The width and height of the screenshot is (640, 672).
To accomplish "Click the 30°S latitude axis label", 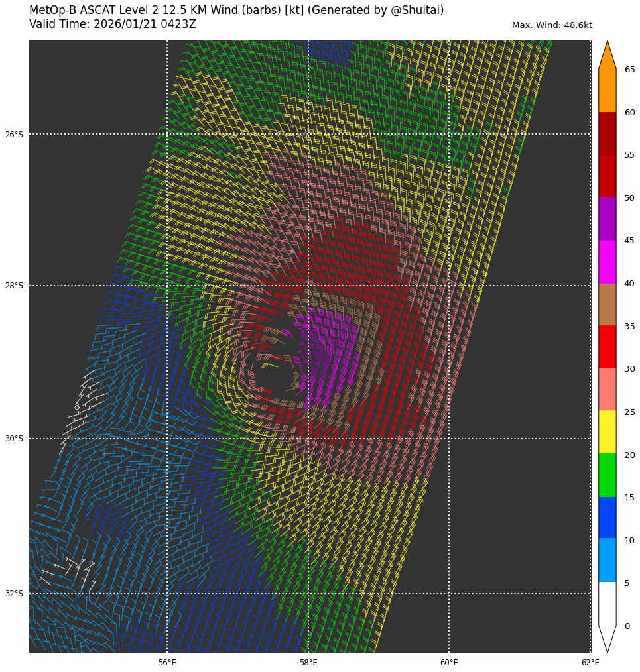I will (x=14, y=439).
